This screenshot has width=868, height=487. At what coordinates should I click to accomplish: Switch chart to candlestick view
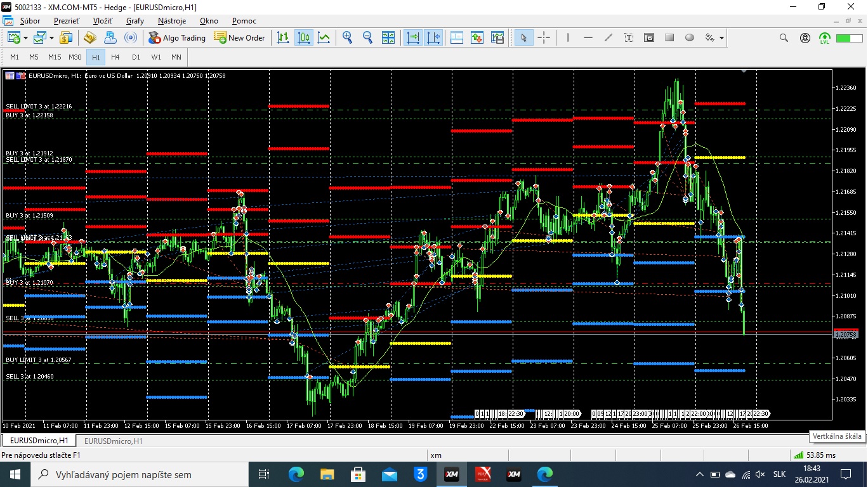[x=304, y=38]
